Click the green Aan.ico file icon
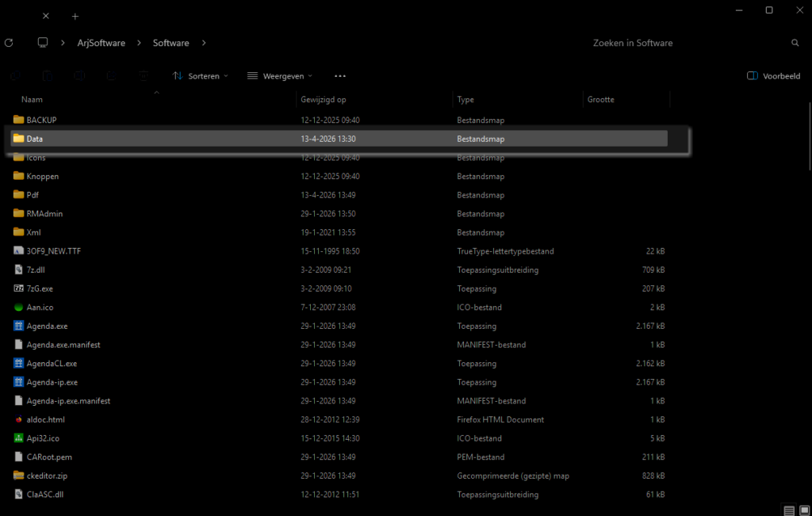 tap(19, 308)
